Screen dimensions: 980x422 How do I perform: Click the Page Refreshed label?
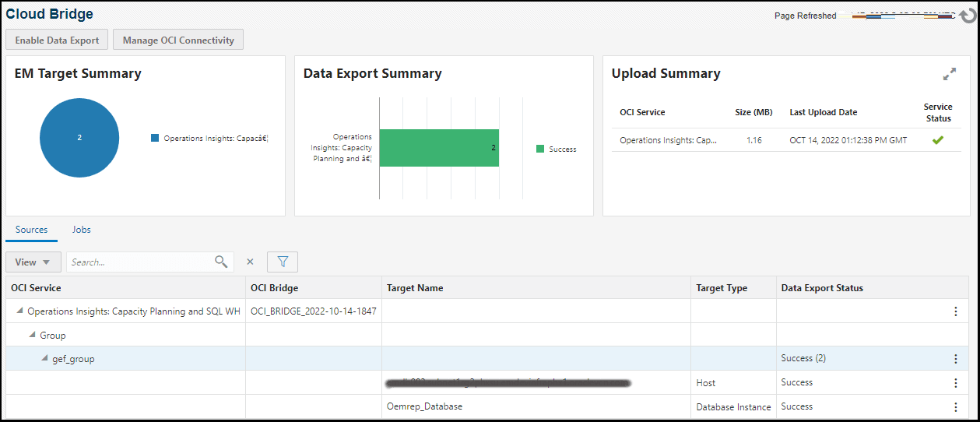pos(805,16)
